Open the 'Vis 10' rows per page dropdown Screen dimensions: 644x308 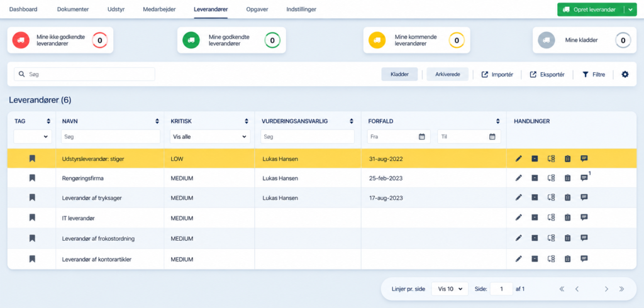450,289
